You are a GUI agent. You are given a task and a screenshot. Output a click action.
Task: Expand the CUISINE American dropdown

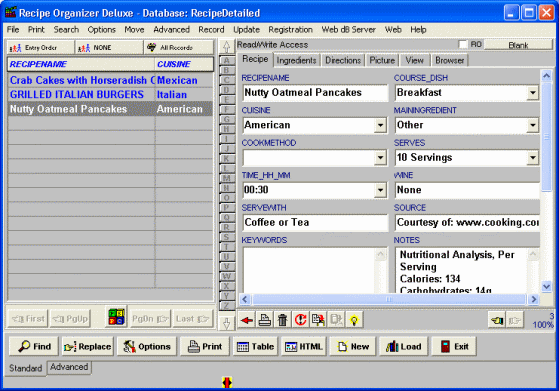point(380,125)
